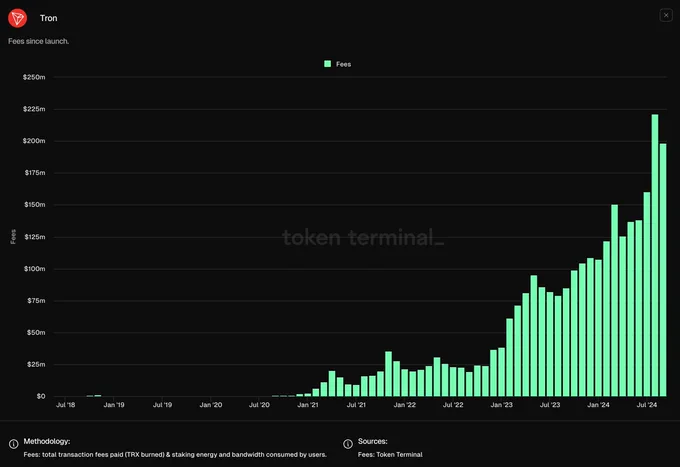The height and width of the screenshot is (467, 680).
Task: Click the Jul '21 x-axis label
Action: click(x=356, y=405)
